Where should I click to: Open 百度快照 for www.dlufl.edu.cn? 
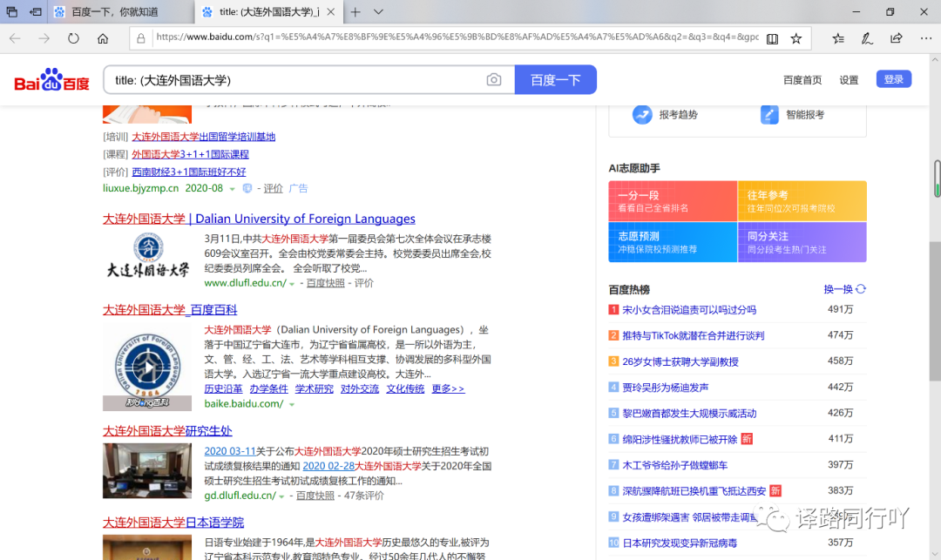coord(325,283)
